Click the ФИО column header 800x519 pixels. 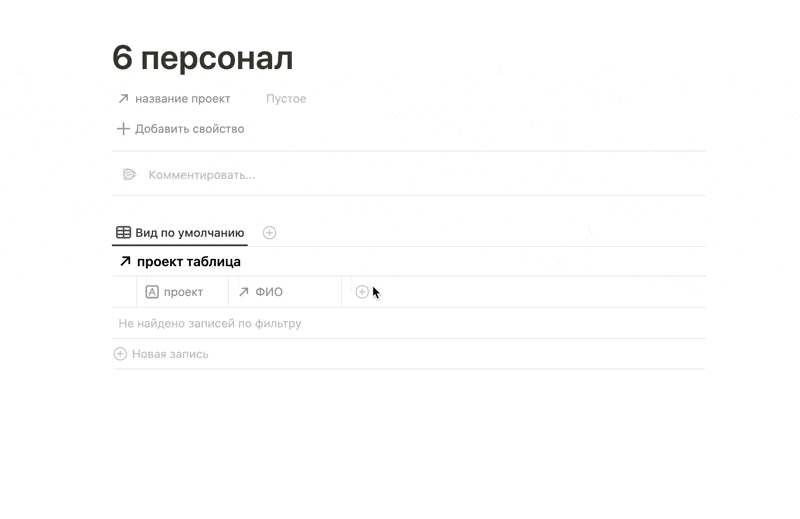(285, 292)
